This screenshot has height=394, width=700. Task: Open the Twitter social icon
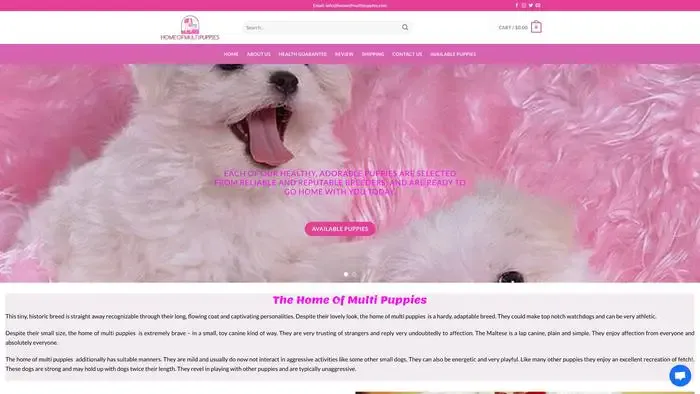(531, 5)
